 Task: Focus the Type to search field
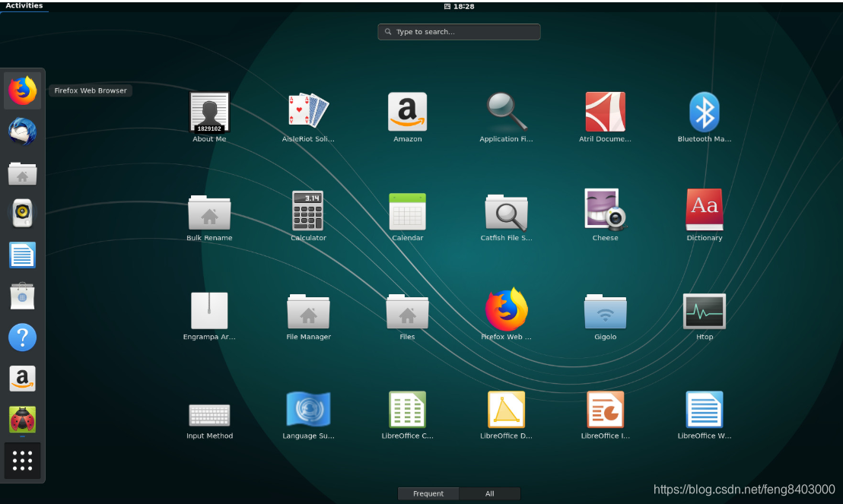(x=459, y=32)
